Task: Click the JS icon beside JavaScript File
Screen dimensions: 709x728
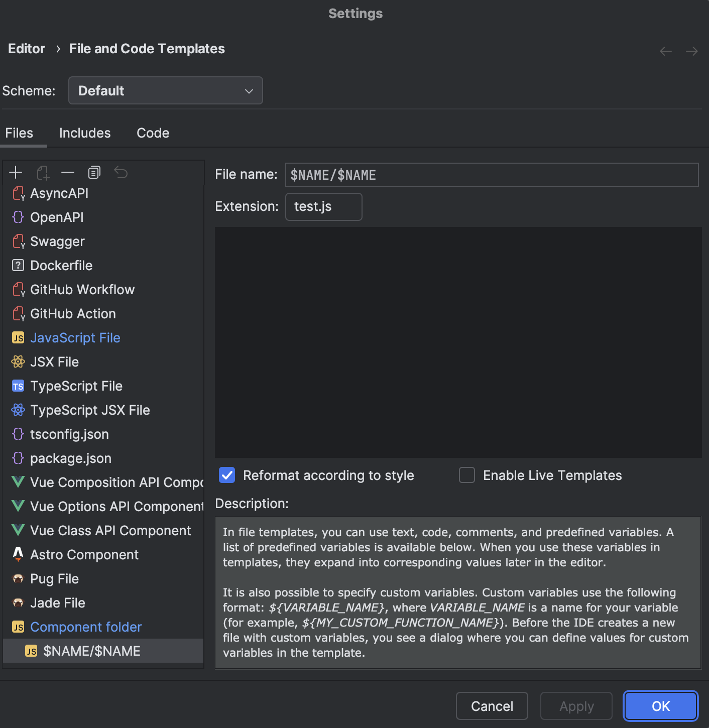Action: (x=18, y=338)
